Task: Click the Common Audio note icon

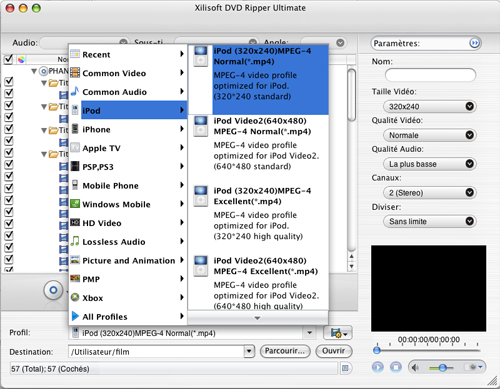Action: (75, 91)
